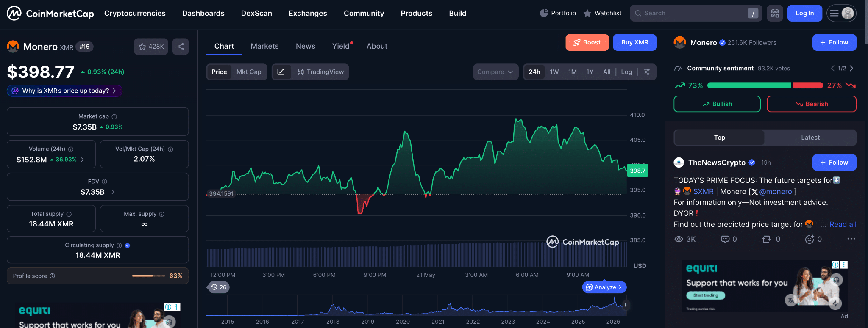The image size is (868, 328).
Task: Select the All time range
Action: (607, 72)
